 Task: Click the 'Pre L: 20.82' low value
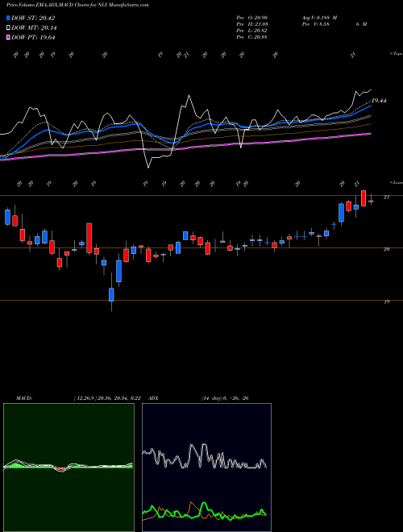251,31
